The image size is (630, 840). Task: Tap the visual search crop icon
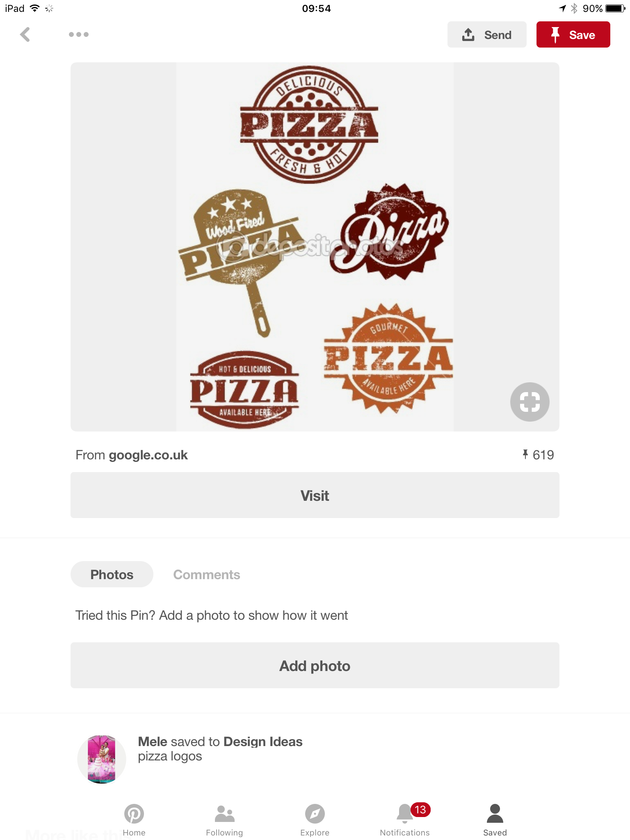coord(530,402)
